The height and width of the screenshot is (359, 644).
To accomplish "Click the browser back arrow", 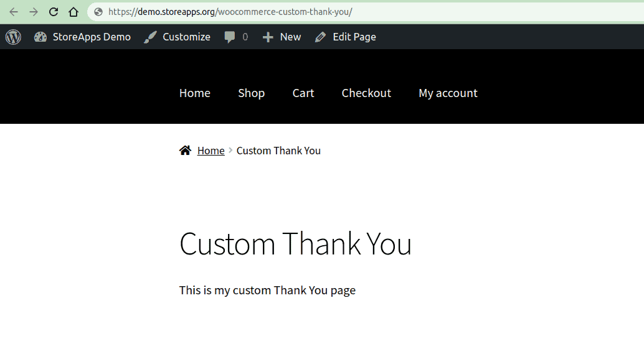I will pos(14,12).
